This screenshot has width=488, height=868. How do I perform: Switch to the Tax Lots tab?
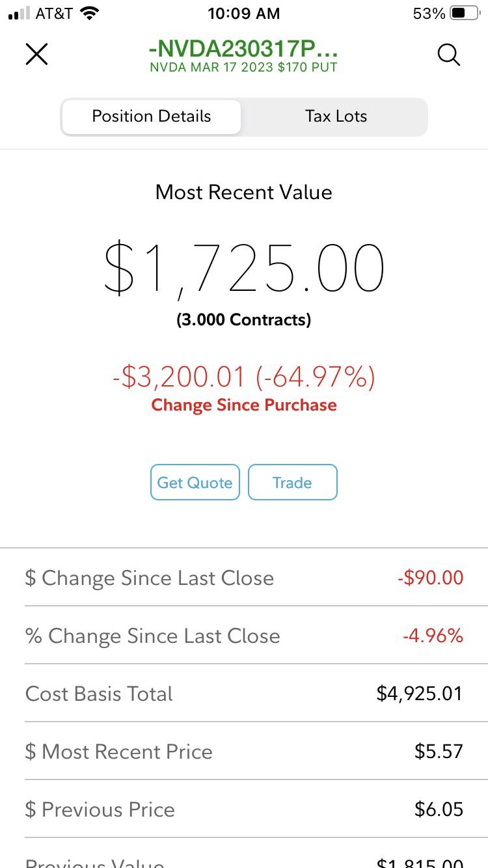[x=336, y=116]
